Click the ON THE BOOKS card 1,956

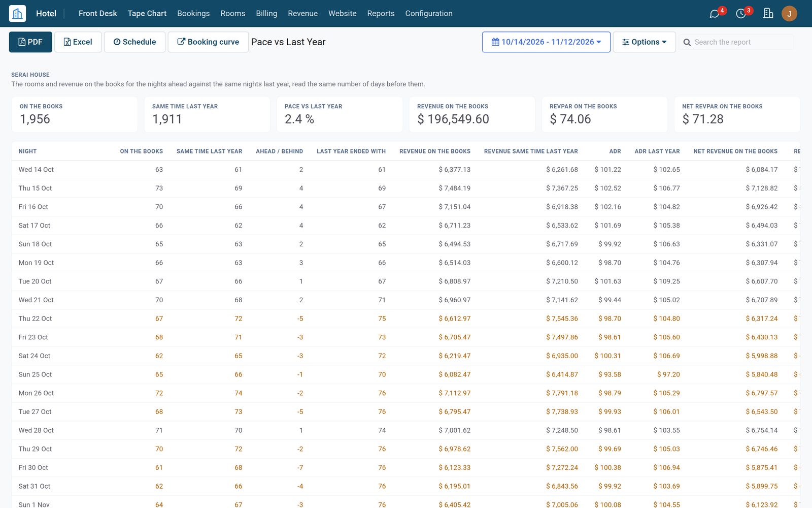pos(75,114)
